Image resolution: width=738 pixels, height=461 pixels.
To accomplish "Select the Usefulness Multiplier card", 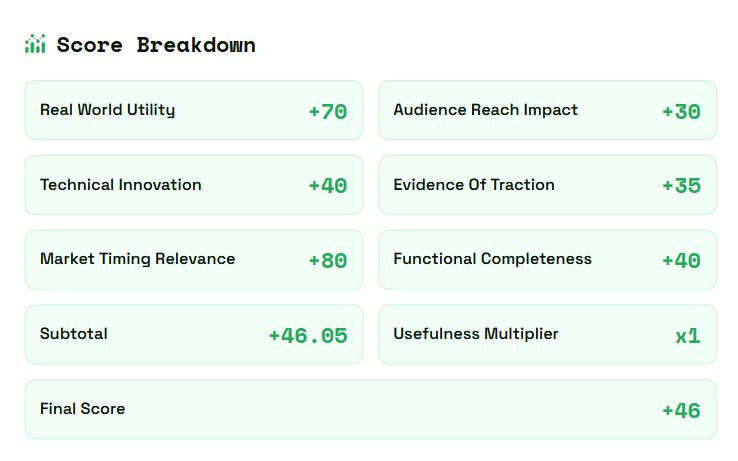I will click(547, 334).
